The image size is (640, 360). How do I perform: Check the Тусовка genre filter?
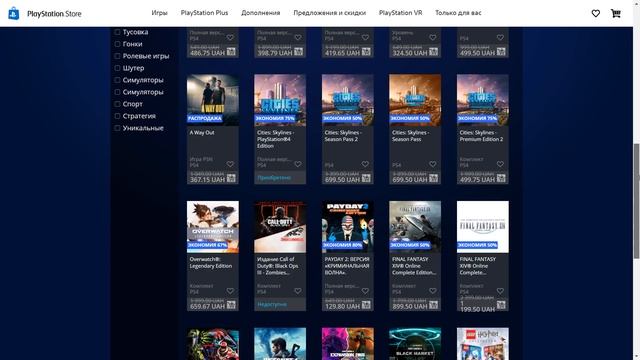(x=118, y=32)
